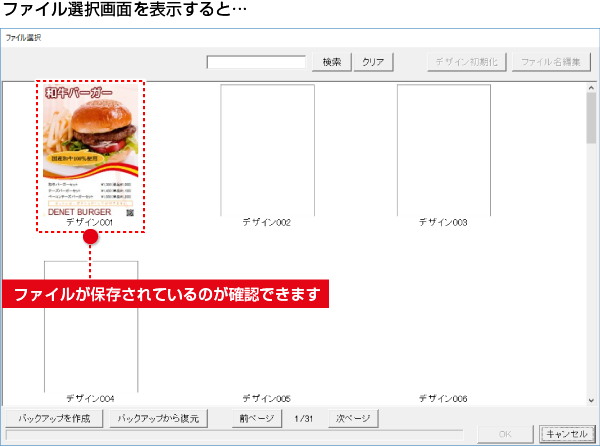Click the デザイン005 file name label

click(x=267, y=398)
